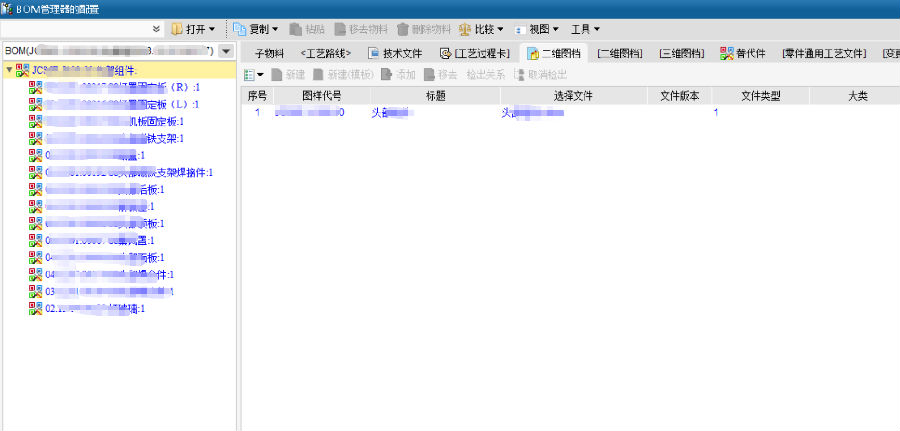Viewport: 900px width, 431px height.
Task: Sort by the 文件类型 column header
Action: coord(761,96)
